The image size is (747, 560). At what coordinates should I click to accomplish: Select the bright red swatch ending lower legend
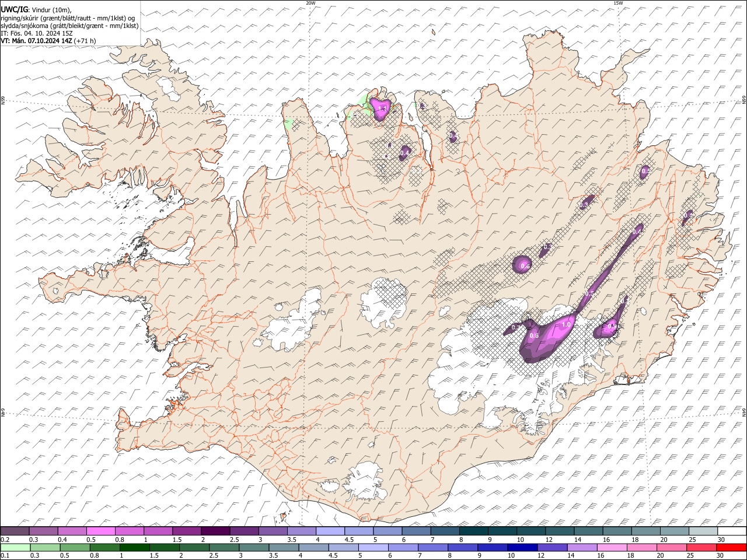[x=732, y=547]
